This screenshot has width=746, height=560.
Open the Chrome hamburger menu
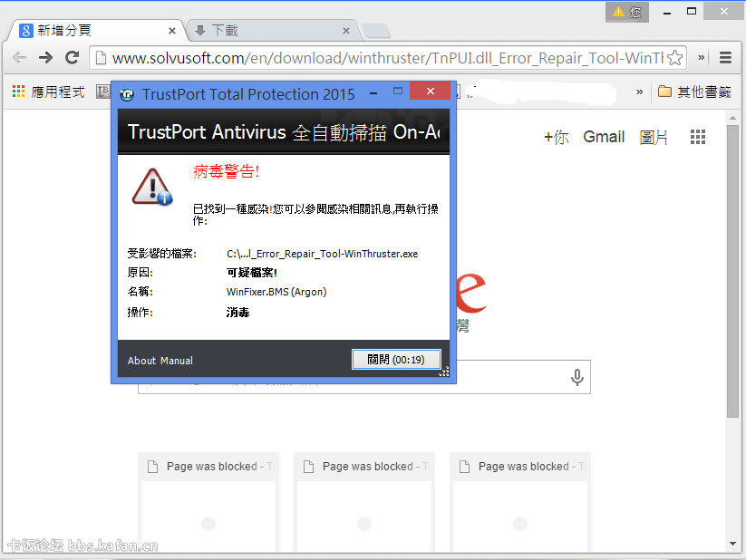click(x=725, y=58)
